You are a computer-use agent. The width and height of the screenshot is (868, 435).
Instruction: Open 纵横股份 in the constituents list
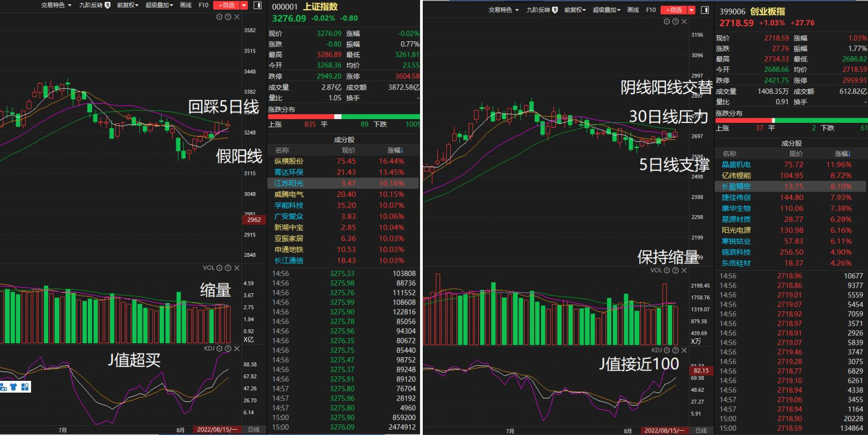click(289, 161)
